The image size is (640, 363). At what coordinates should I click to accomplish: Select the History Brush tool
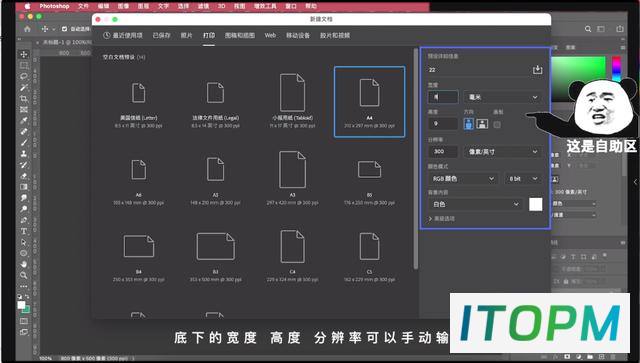click(x=24, y=165)
